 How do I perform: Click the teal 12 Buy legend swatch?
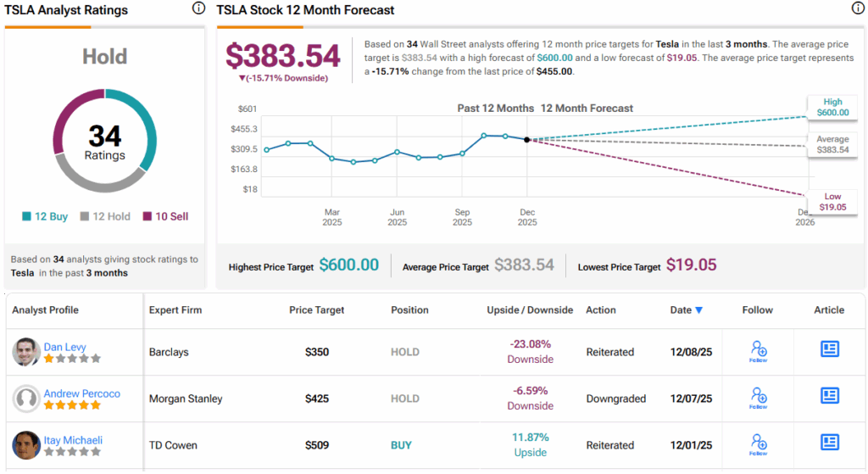[x=27, y=217]
